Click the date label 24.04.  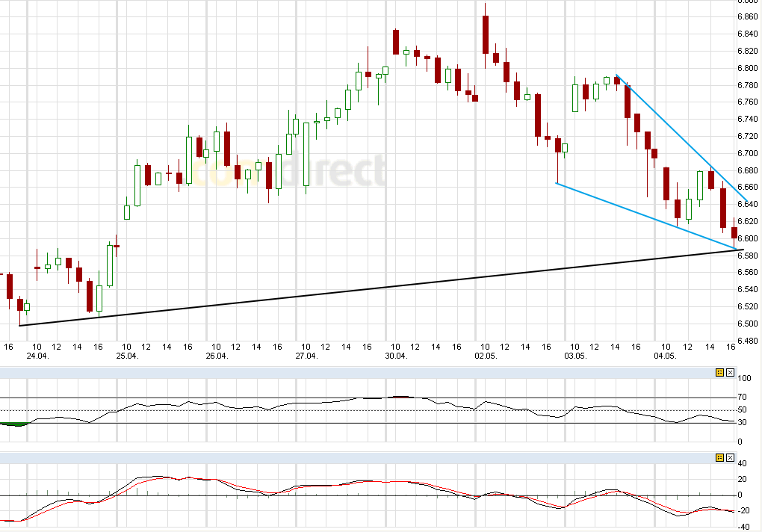coord(37,356)
